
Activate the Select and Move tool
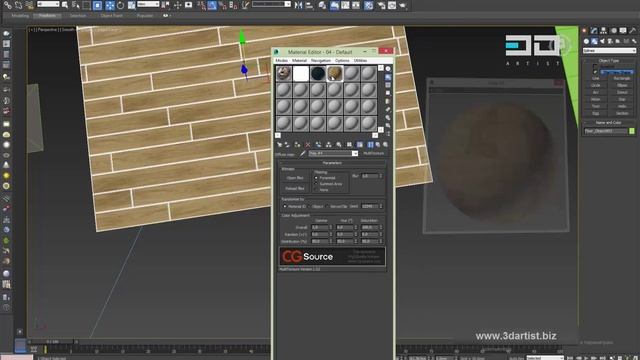pyautogui.click(x=110, y=5)
